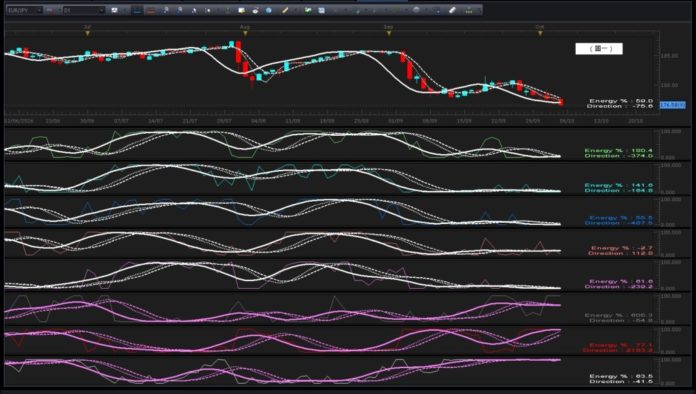Select the white eraser tool icon

(452, 10)
